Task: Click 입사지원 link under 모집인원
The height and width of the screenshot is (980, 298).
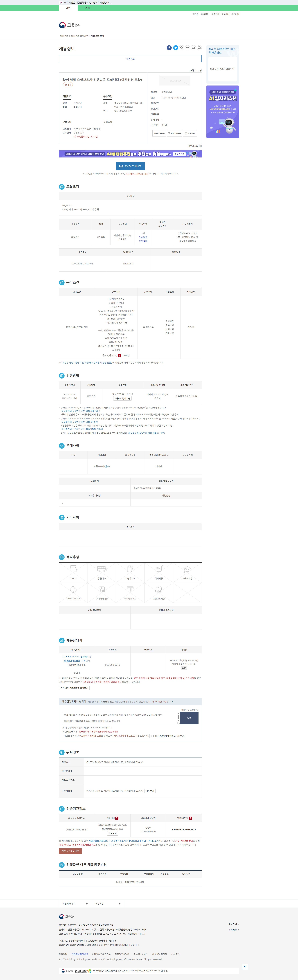Action: pos(143,237)
